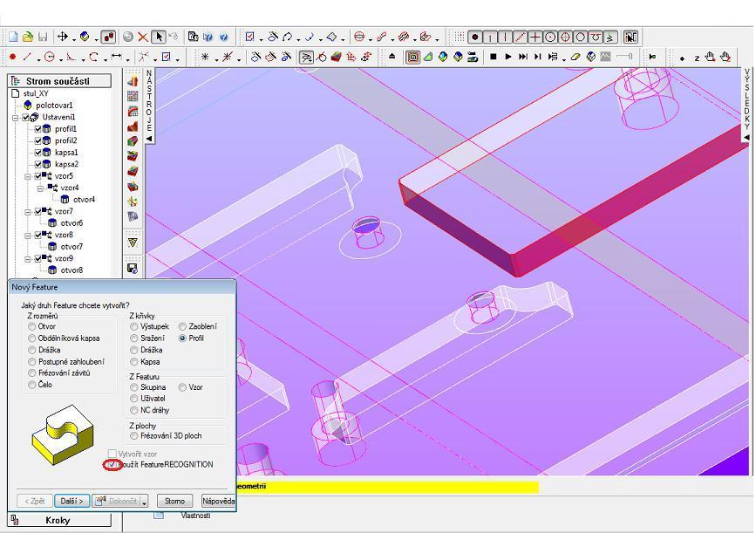Select the Otvor radio button

pyautogui.click(x=33, y=326)
